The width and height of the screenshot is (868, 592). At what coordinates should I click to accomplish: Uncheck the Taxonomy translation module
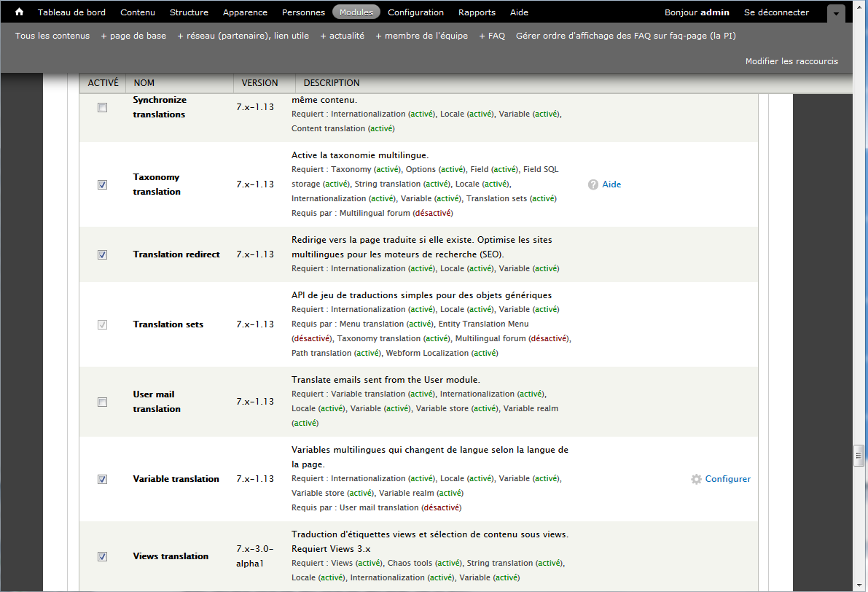(x=103, y=184)
